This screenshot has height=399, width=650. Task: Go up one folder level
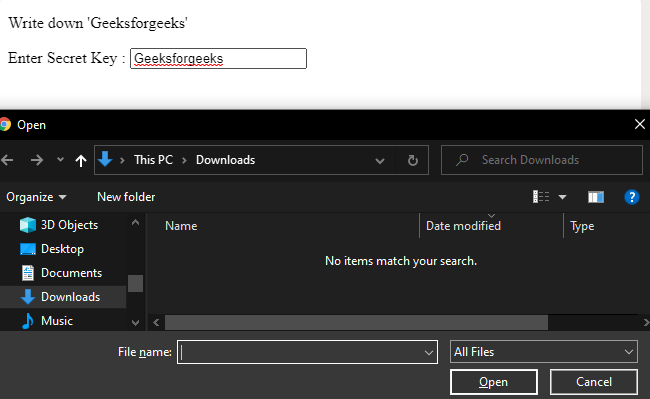[x=81, y=160]
